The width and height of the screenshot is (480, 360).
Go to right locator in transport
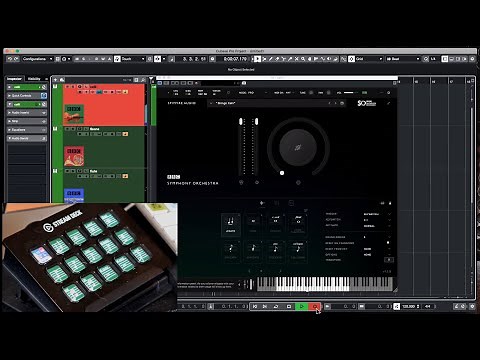coord(265,306)
